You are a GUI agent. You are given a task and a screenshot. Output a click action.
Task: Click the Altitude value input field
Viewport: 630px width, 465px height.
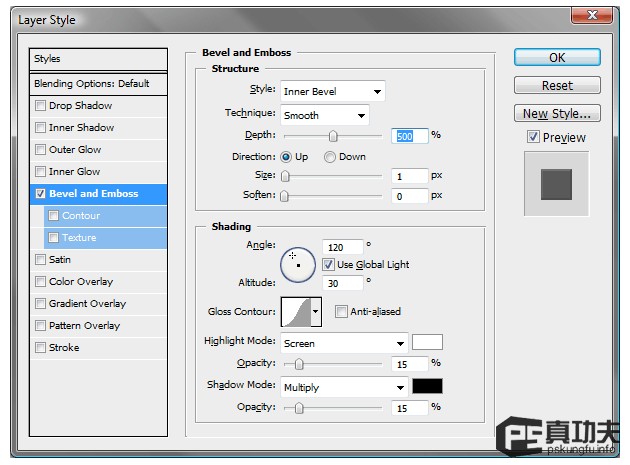click(343, 283)
